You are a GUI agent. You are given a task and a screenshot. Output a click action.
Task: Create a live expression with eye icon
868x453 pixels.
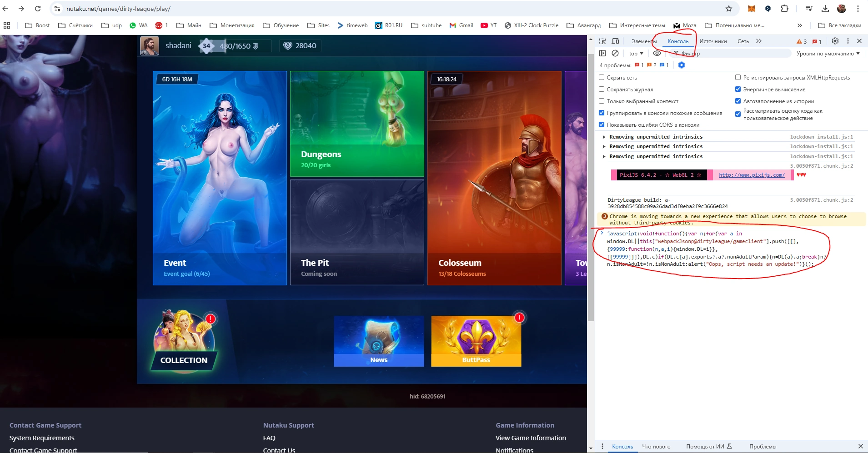657,53
